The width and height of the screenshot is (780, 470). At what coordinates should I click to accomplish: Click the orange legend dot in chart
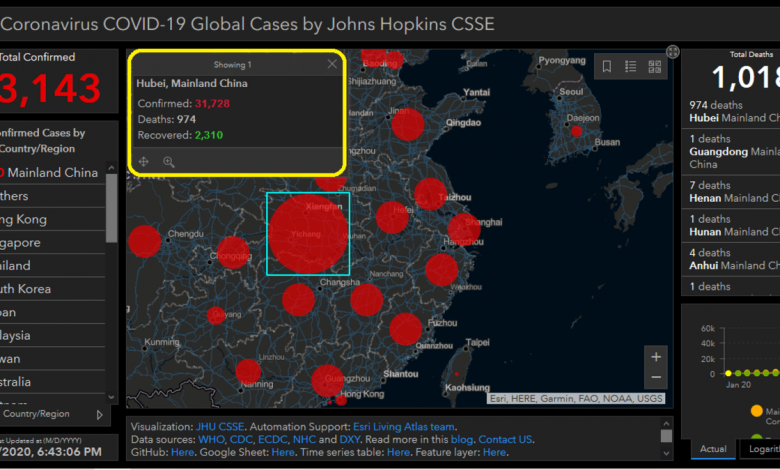(x=756, y=411)
